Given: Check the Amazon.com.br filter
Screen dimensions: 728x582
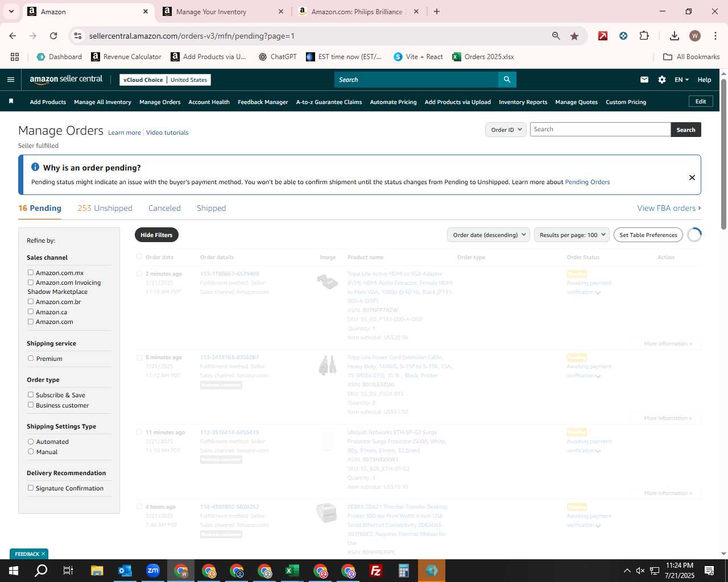Looking at the screenshot, I should point(31,301).
